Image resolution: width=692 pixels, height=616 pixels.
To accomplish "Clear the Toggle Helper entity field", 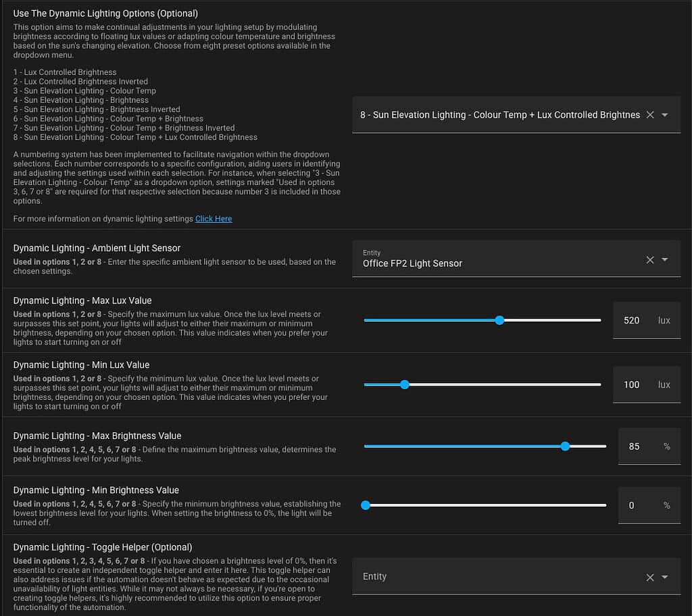I will [x=649, y=577].
